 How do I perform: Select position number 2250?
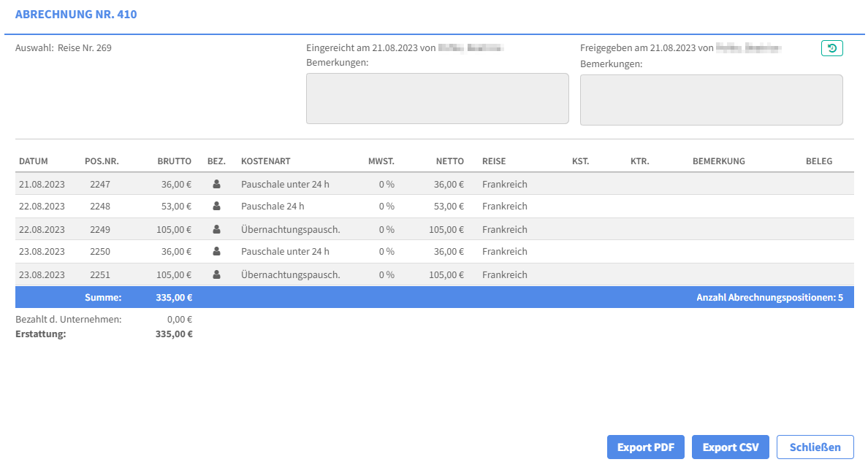pos(100,252)
